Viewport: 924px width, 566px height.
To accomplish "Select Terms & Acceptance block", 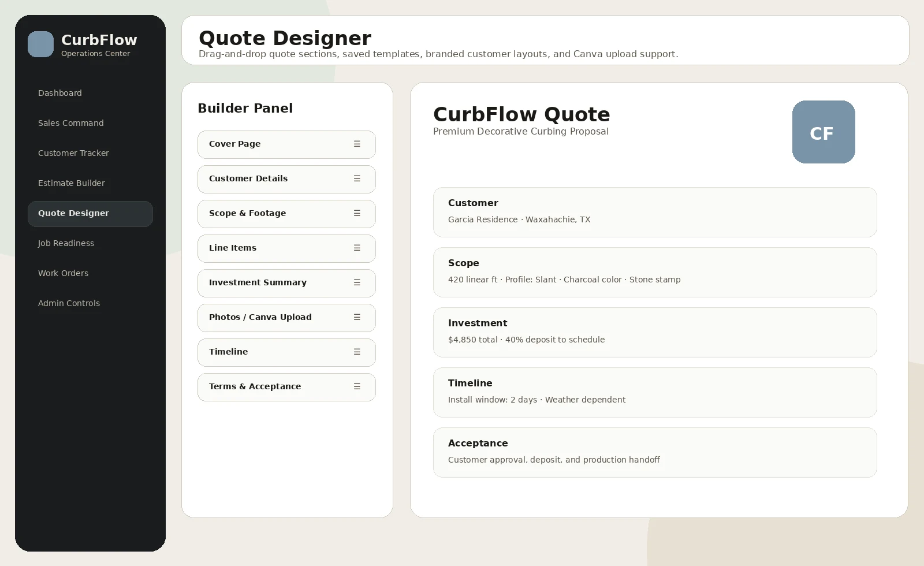I will pos(286,387).
